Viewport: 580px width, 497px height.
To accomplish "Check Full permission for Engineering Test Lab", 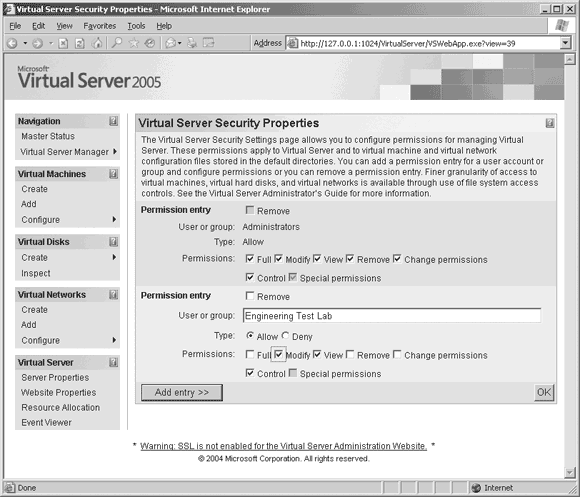I will [x=250, y=355].
